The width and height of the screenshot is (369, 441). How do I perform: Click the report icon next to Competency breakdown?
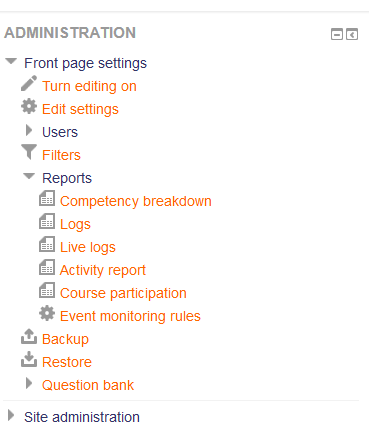pyautogui.click(x=47, y=198)
